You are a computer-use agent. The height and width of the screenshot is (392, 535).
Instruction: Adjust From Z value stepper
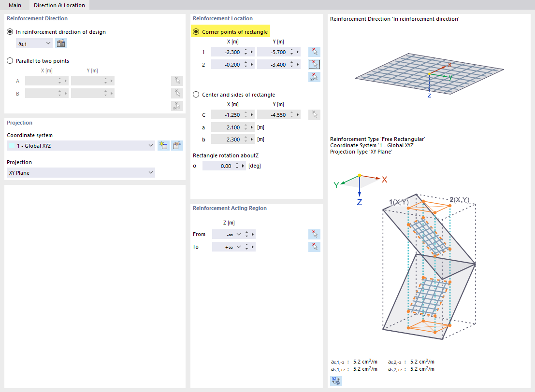(246, 235)
